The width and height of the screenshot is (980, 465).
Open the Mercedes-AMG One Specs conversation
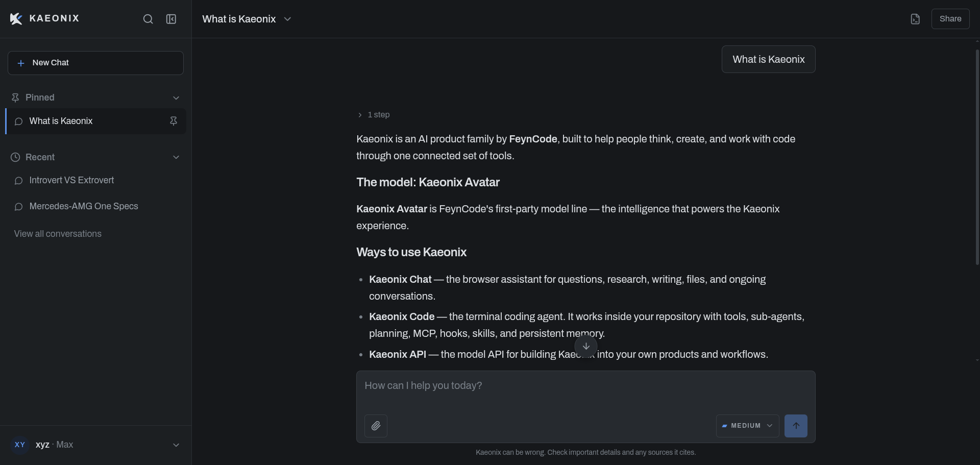[x=95, y=207]
